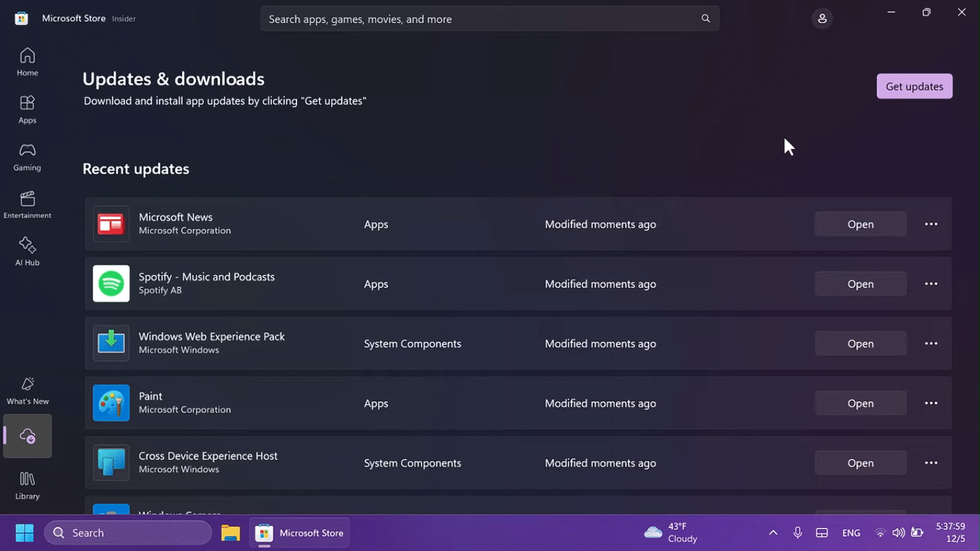Click the Paint title text
The width and height of the screenshot is (980, 551).
151,395
